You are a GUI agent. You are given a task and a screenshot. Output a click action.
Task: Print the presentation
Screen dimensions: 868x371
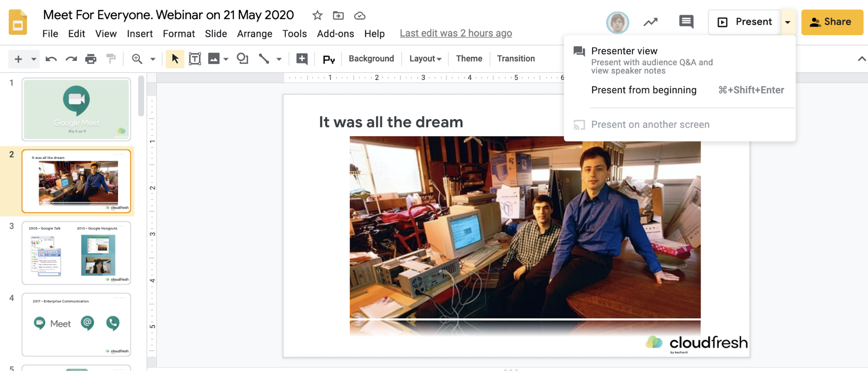(91, 59)
